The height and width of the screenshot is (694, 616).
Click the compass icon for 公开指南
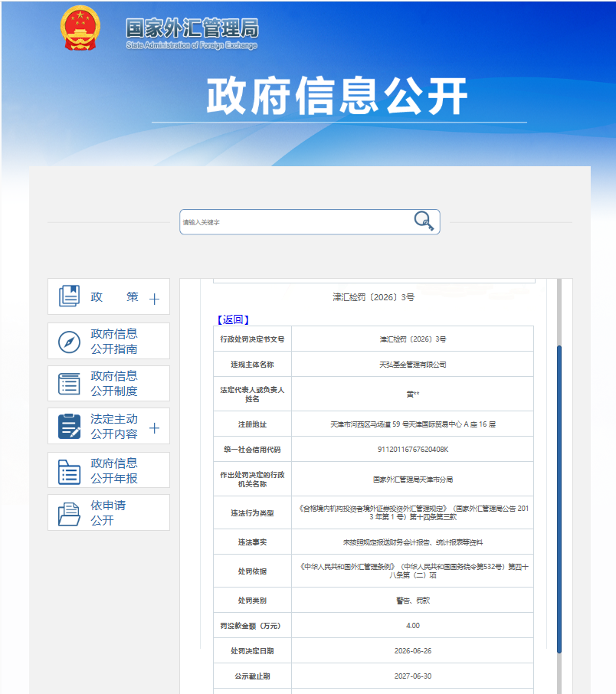(x=69, y=342)
